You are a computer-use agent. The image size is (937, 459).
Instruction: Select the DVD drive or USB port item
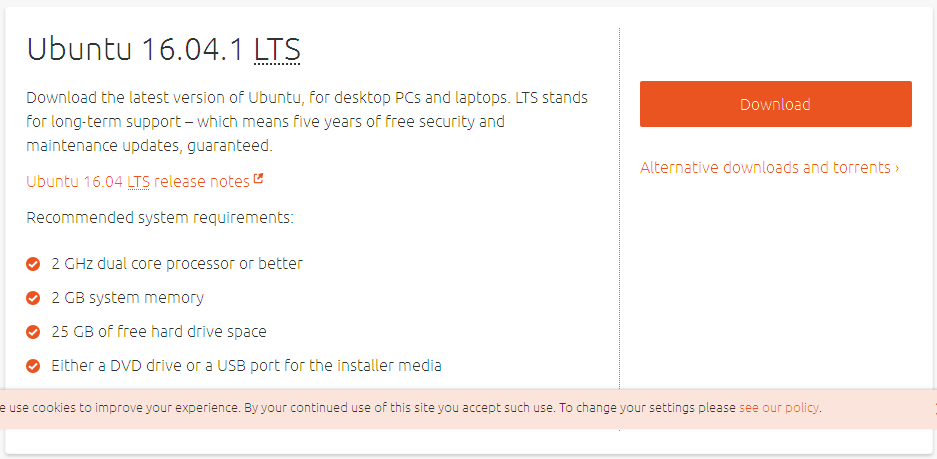point(246,366)
